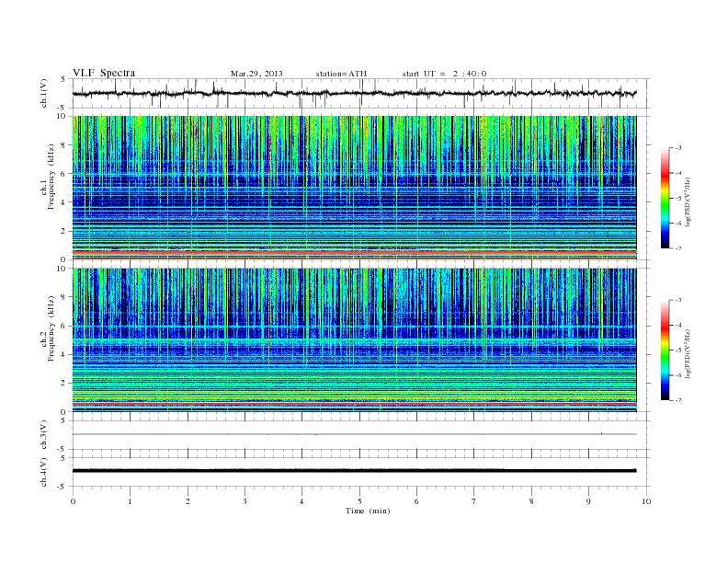Click the '-3' label on ch.1 color bar
The height and width of the screenshot is (563, 728).
[678, 148]
